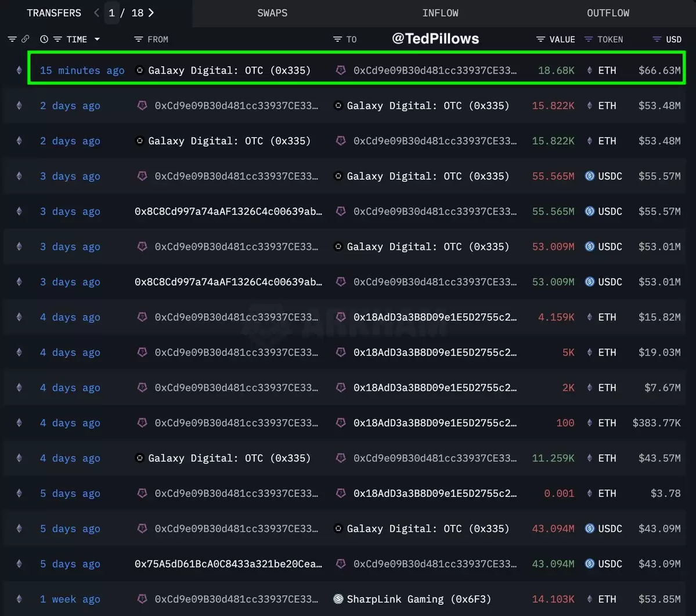Edit the current page number field
This screenshot has height=616, width=696.
click(112, 13)
